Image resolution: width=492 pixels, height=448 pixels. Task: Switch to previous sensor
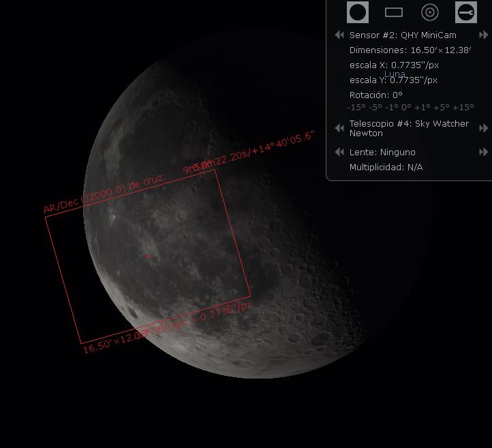coord(339,35)
